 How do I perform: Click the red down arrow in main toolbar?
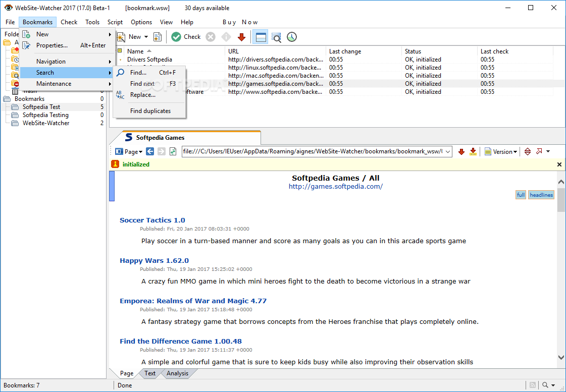tap(241, 37)
